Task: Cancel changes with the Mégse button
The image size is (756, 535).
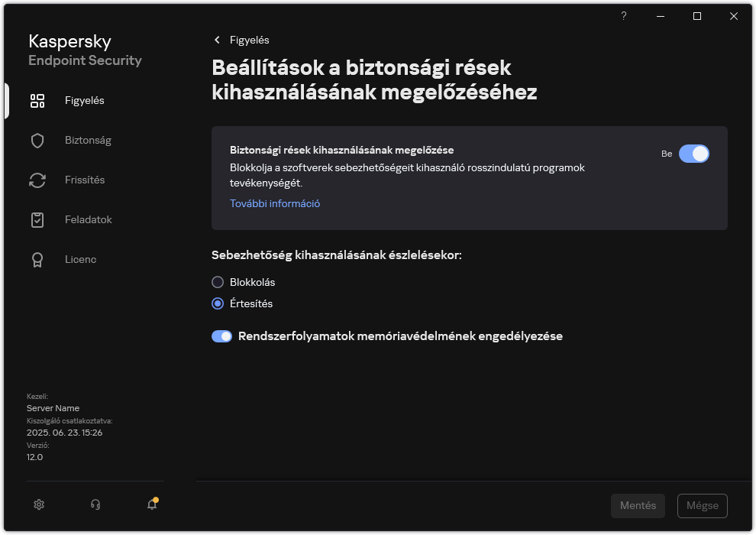Action: 702,505
